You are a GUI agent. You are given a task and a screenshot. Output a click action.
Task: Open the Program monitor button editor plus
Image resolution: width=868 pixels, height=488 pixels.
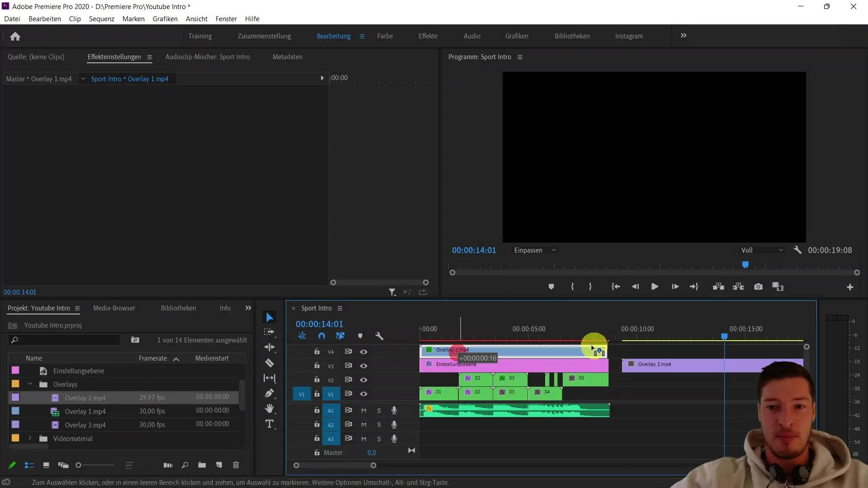tap(850, 287)
